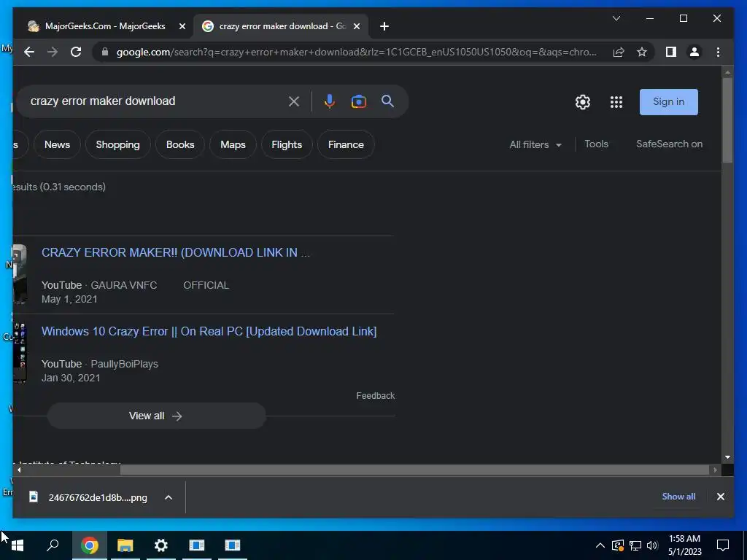Show hidden system tray icons

click(600, 545)
